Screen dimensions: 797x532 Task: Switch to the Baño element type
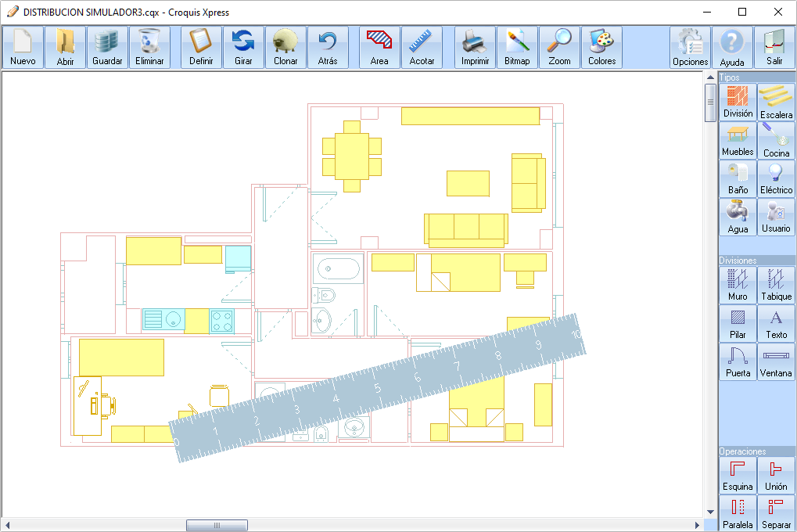click(738, 179)
